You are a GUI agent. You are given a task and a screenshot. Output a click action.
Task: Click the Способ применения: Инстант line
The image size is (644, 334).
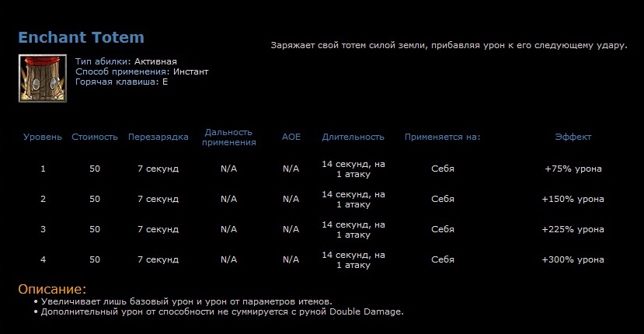141,71
